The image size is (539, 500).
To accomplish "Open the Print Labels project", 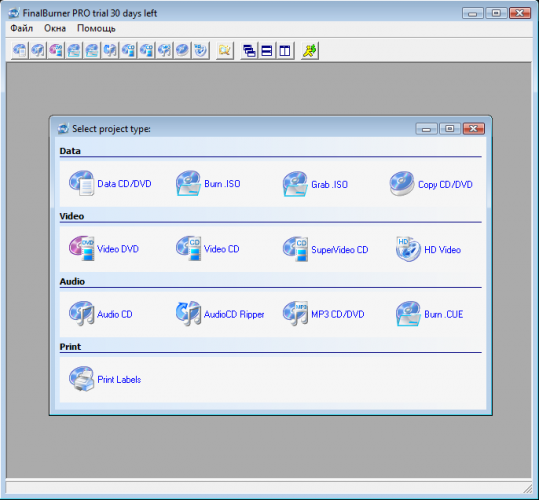I will (105, 379).
